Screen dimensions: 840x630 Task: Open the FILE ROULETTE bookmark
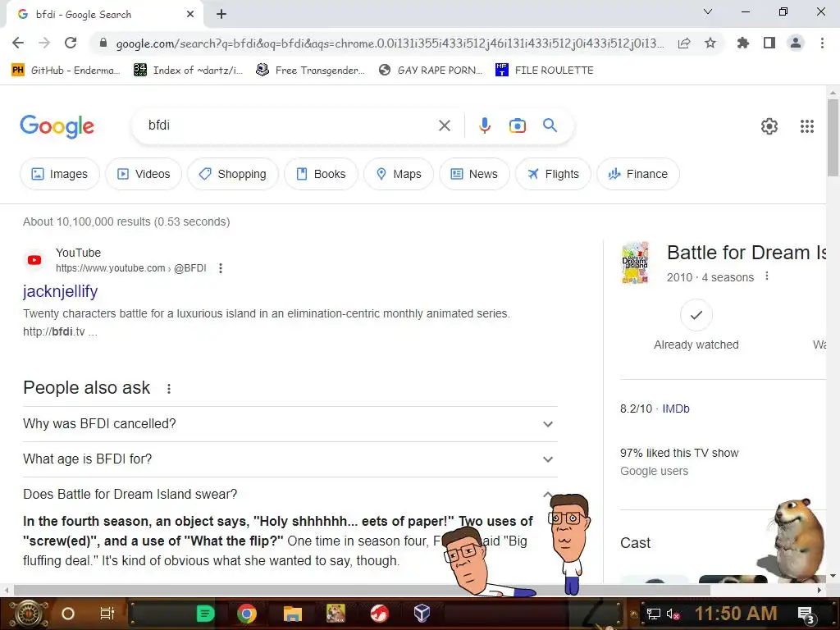coord(545,71)
